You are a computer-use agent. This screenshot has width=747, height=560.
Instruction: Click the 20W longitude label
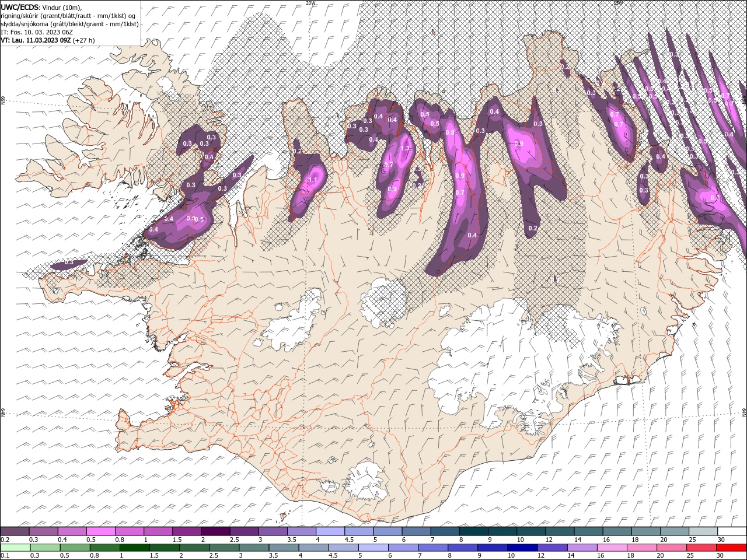click(x=310, y=3)
